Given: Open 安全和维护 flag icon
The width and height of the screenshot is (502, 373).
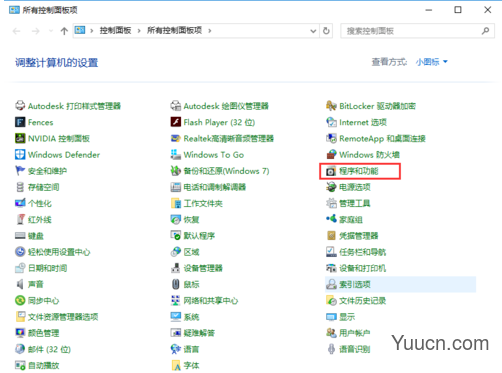Looking at the screenshot, I should [x=20, y=171].
